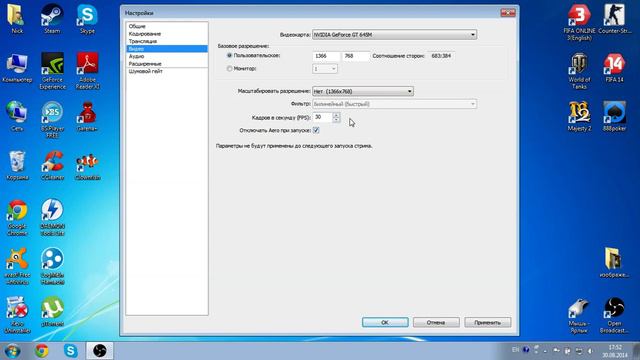Click the FPS value field
This screenshot has width=640, height=360.
click(322, 118)
